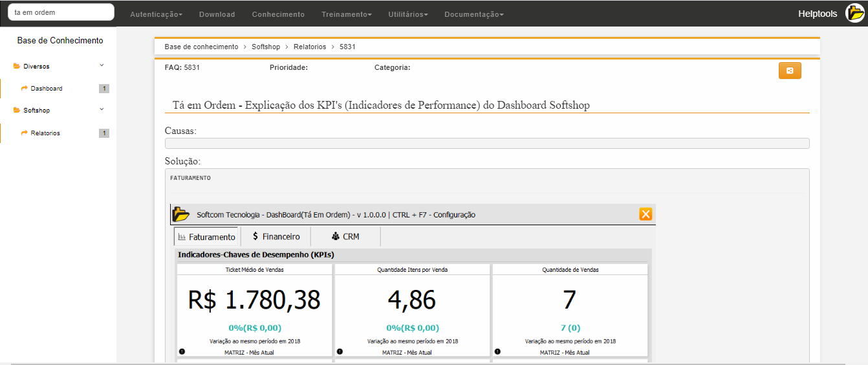Collapse the Softshop category chevron
Image resolution: width=868 pixels, height=365 pixels.
102,109
